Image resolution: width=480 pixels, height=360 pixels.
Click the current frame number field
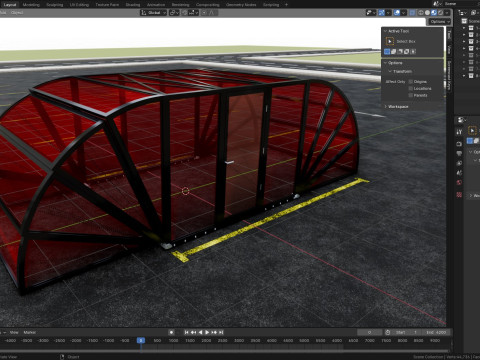(369, 332)
